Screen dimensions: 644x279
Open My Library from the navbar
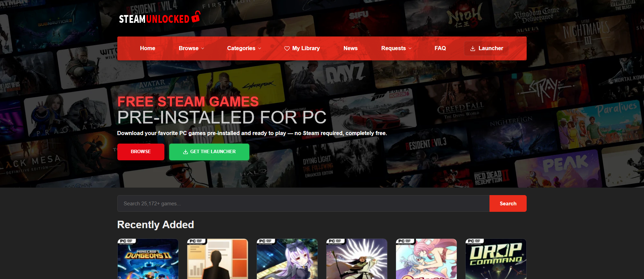coord(302,48)
